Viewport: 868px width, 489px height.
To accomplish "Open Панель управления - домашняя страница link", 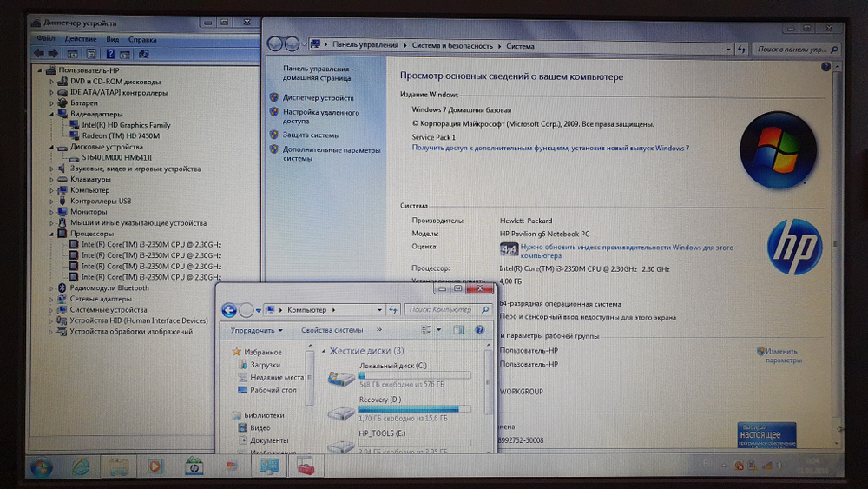I will click(318, 73).
